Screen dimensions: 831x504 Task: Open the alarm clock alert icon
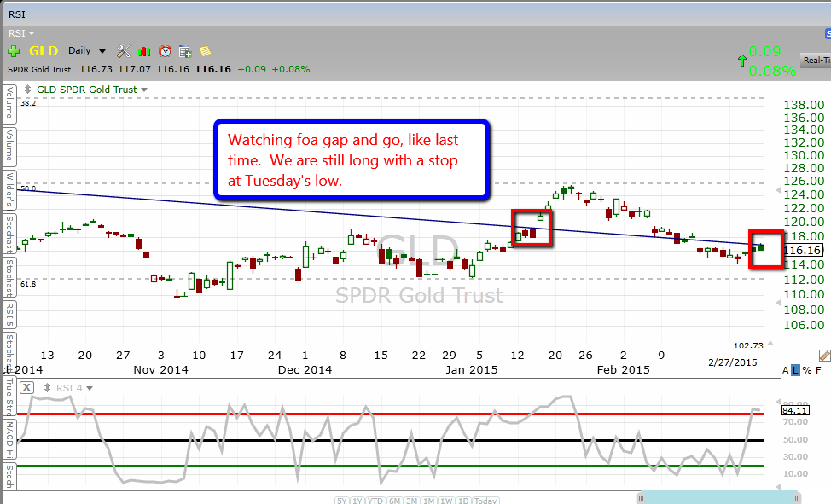[x=165, y=51]
